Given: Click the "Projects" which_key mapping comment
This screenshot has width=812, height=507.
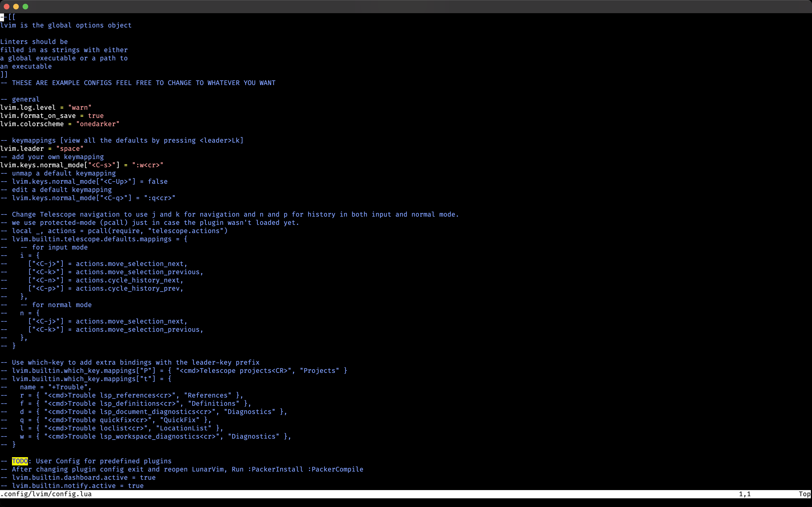Looking at the screenshot, I should coord(320,370).
